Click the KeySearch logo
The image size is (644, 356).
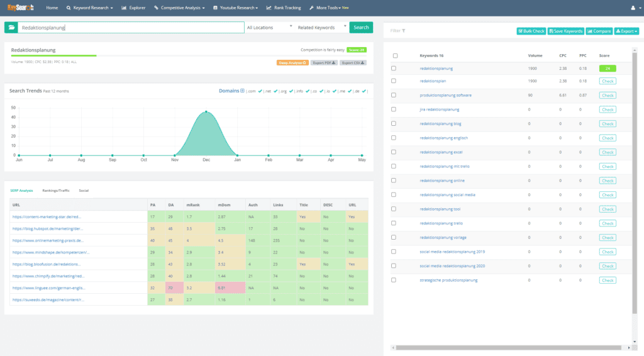[x=19, y=8]
